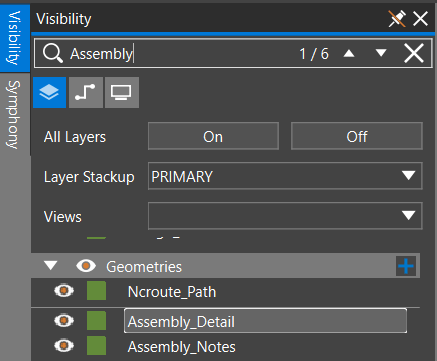Image resolution: width=437 pixels, height=361 pixels.
Task: Turn all layers Off
Action: pyautogui.click(x=357, y=136)
